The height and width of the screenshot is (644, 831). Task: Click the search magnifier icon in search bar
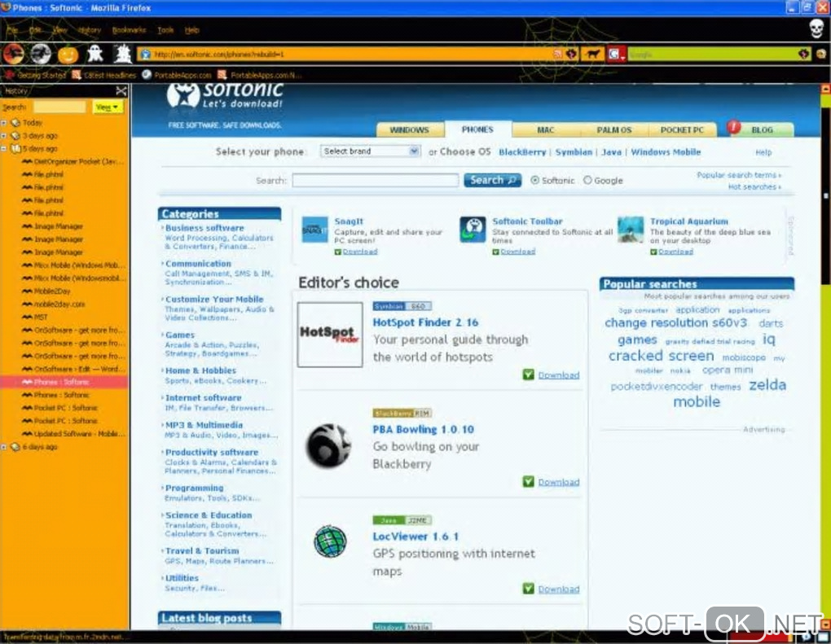[803, 54]
